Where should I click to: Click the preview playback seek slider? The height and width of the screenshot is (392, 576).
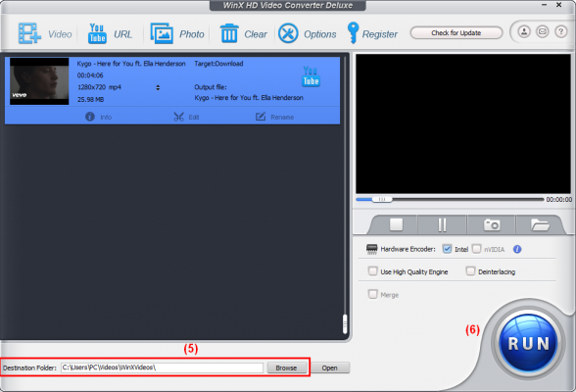pos(450,199)
